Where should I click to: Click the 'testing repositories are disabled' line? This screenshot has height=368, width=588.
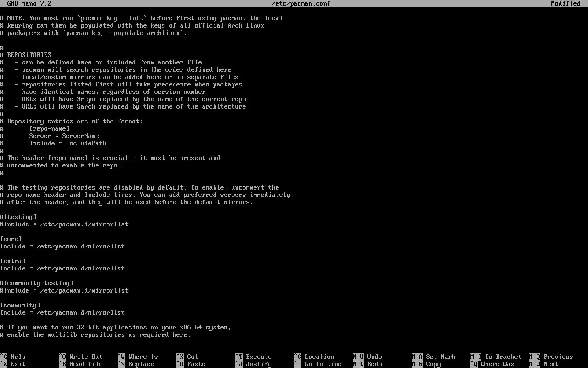140,187
